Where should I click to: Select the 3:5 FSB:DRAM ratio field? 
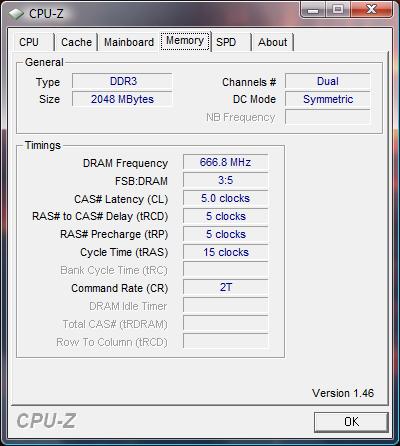226,180
